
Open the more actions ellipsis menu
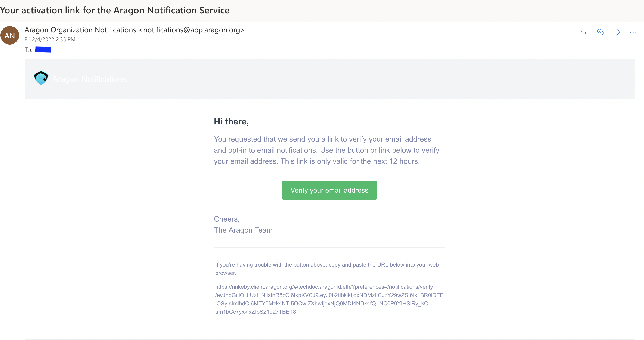(x=633, y=32)
